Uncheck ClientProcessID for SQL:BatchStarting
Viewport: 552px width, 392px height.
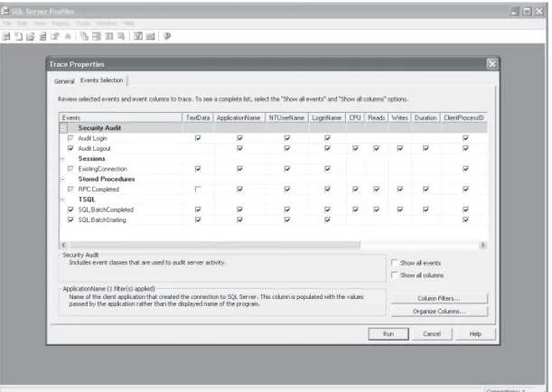[465, 219]
